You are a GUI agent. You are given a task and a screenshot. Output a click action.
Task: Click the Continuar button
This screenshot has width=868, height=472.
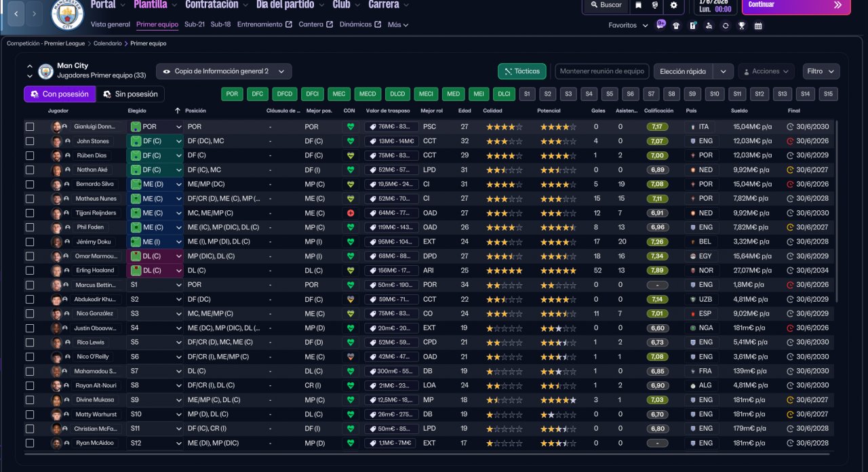(796, 5)
